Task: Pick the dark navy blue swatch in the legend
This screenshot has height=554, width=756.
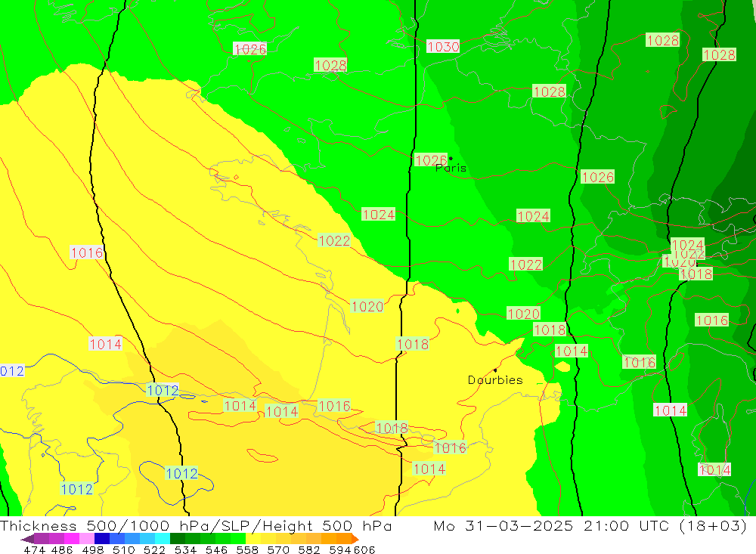Action: [x=102, y=539]
